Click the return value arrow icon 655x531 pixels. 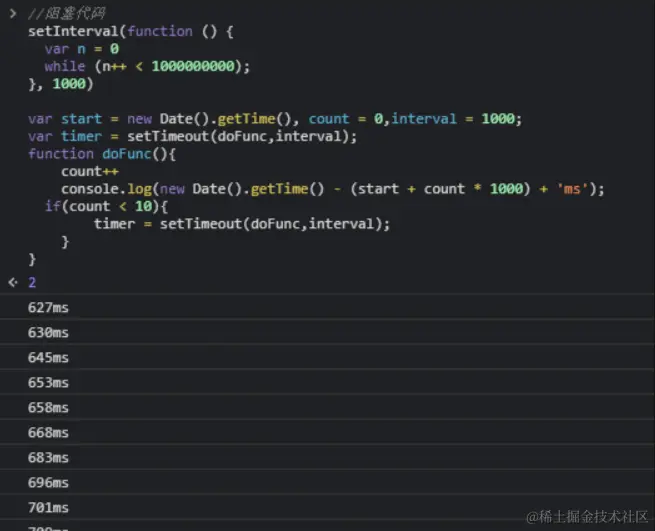click(13, 282)
